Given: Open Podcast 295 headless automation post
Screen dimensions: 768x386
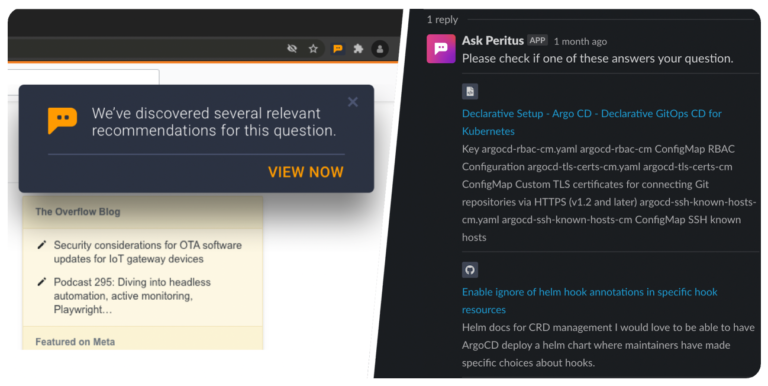Looking at the screenshot, I should pyautogui.click(x=132, y=296).
